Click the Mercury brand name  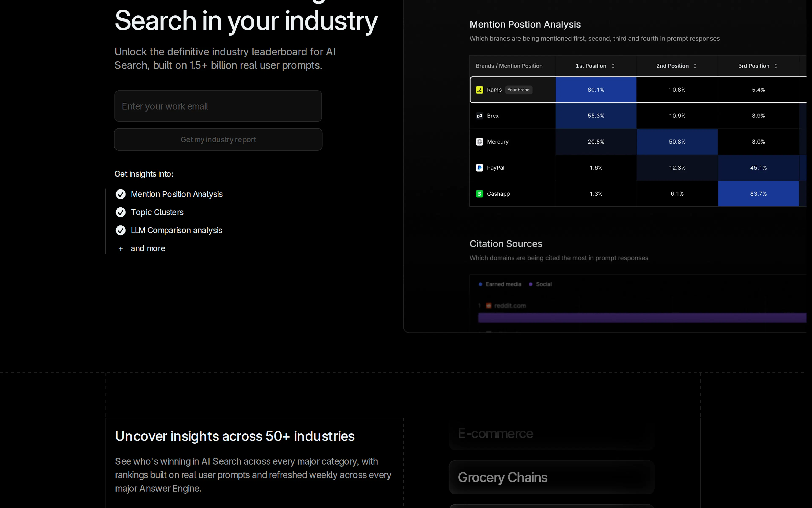[498, 142]
